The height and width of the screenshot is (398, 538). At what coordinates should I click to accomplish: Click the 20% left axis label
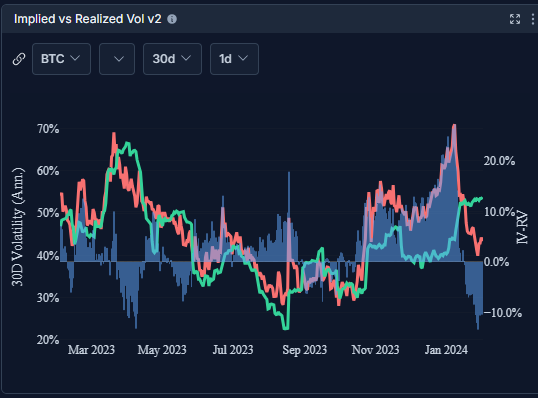pyautogui.click(x=48, y=340)
